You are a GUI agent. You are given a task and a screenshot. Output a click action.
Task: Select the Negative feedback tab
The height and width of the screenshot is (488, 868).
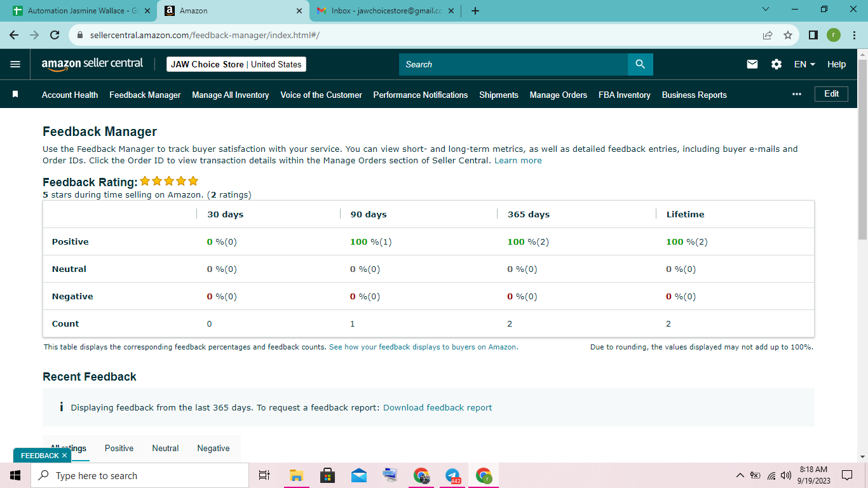tap(214, 448)
